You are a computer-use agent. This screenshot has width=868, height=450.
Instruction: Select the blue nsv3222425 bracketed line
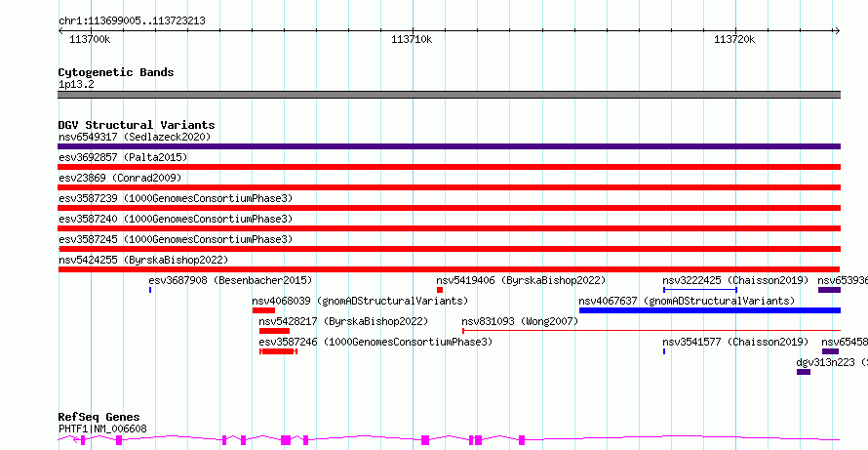click(x=699, y=290)
